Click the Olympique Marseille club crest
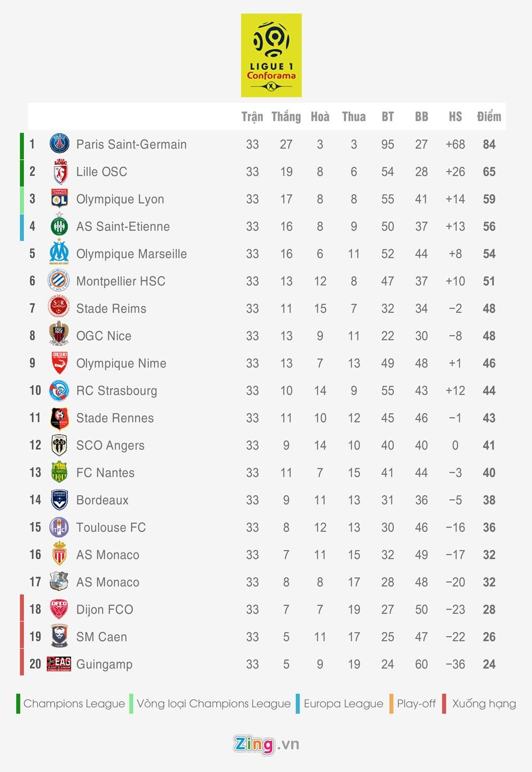532x772 pixels. click(59, 253)
